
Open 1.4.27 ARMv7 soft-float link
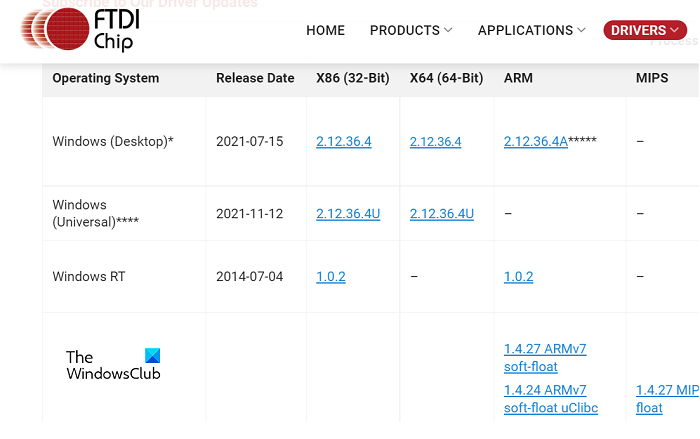pos(545,358)
